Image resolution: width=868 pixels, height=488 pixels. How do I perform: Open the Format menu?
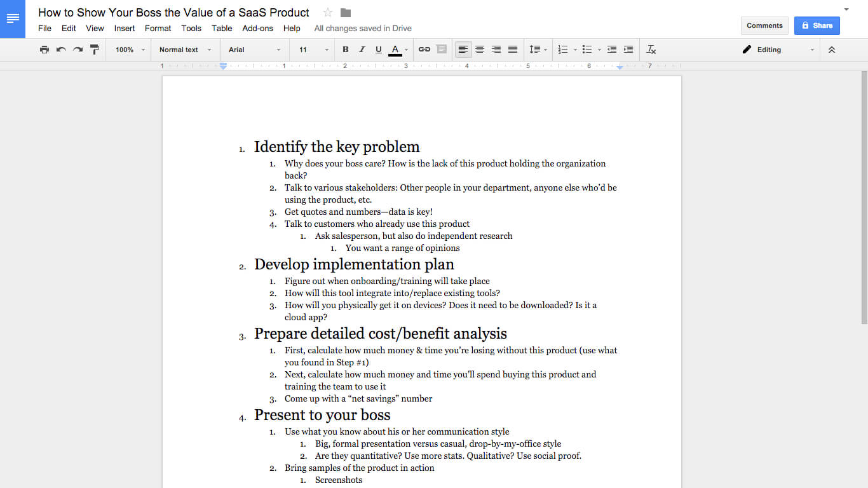tap(158, 29)
